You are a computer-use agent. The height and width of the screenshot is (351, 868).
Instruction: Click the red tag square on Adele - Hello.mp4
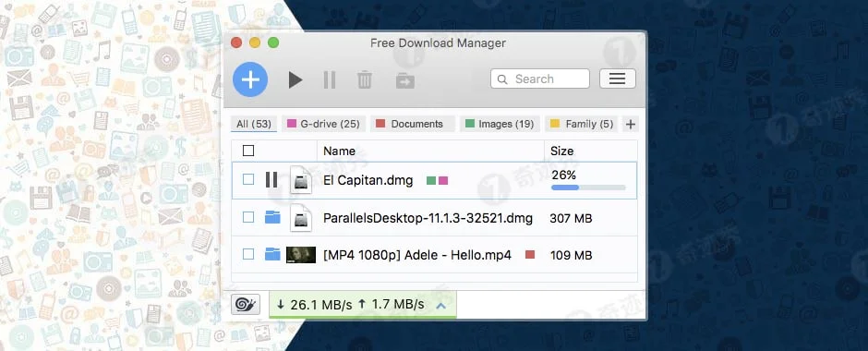[x=530, y=255]
